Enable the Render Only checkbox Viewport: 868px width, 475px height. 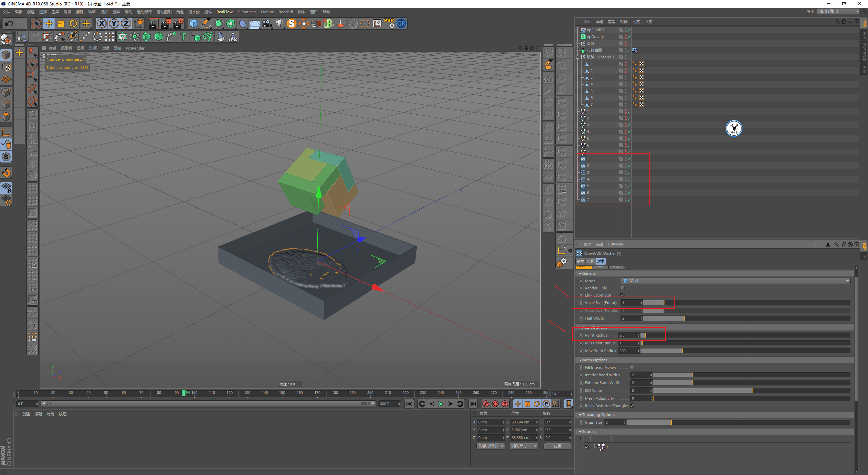click(x=622, y=288)
